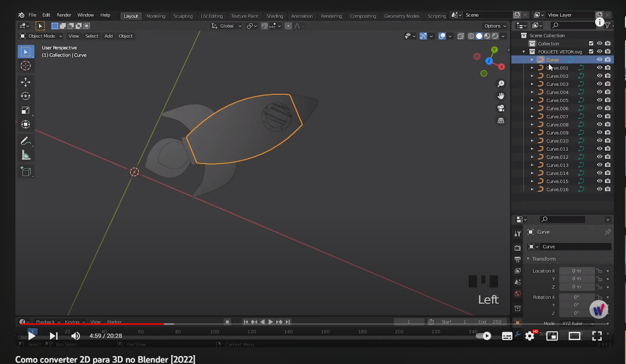Open the File menu
The height and width of the screenshot is (364, 626).
point(32,15)
